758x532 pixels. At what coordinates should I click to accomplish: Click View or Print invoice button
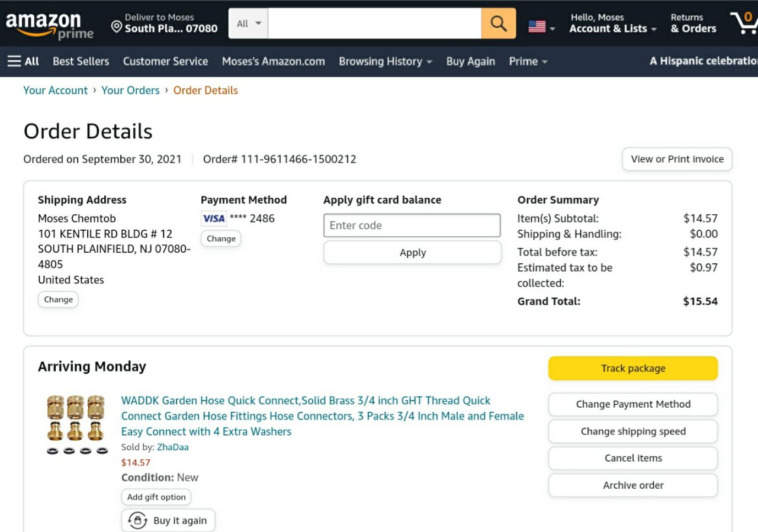[x=677, y=159]
